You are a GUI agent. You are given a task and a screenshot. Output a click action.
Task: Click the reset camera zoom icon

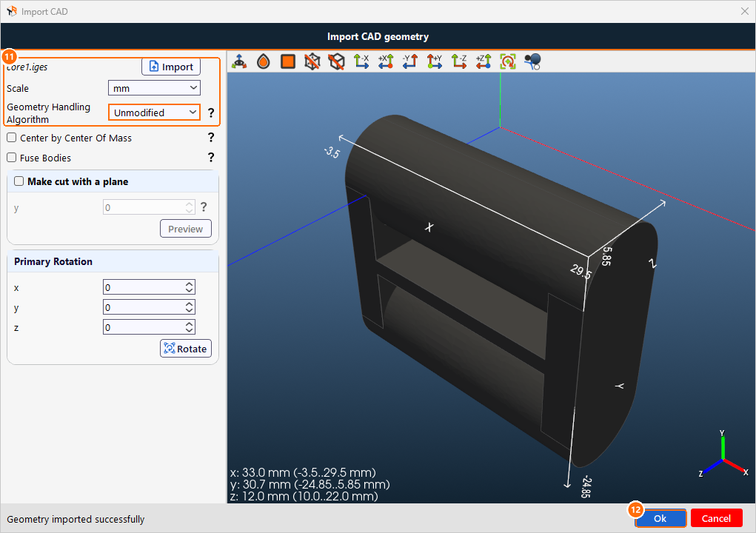coord(508,61)
